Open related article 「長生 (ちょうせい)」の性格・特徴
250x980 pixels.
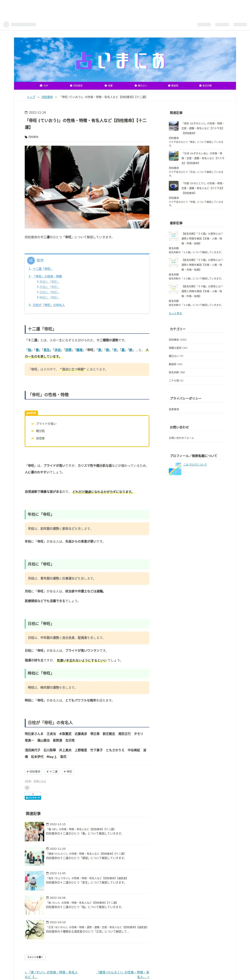(x=86, y=878)
